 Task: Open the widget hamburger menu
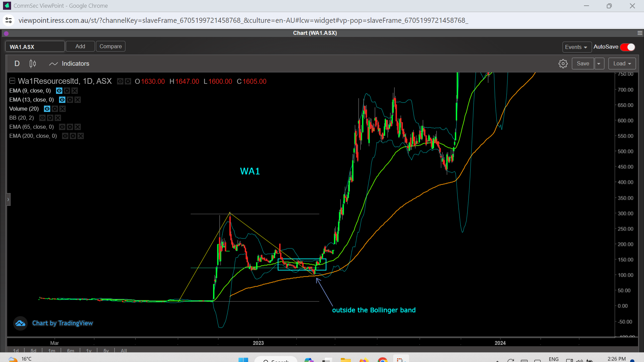point(640,33)
